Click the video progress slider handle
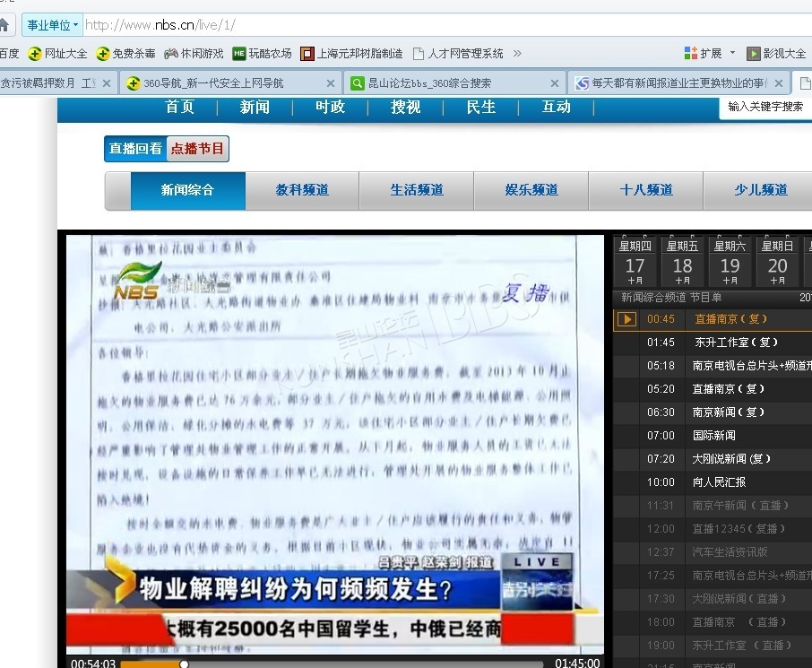This screenshot has height=668, width=812. (x=184, y=664)
